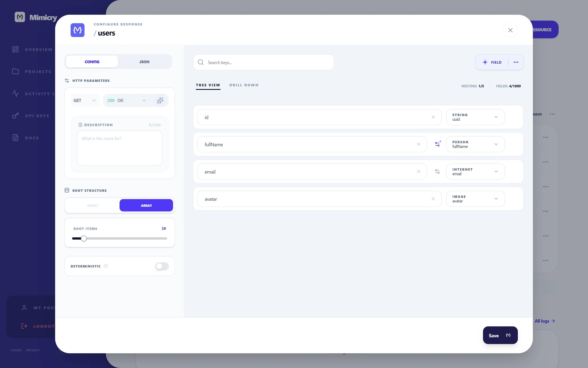Viewport: 588px width, 368px height.
Task: Click the Deterministic help question icon
Action: pyautogui.click(x=106, y=266)
